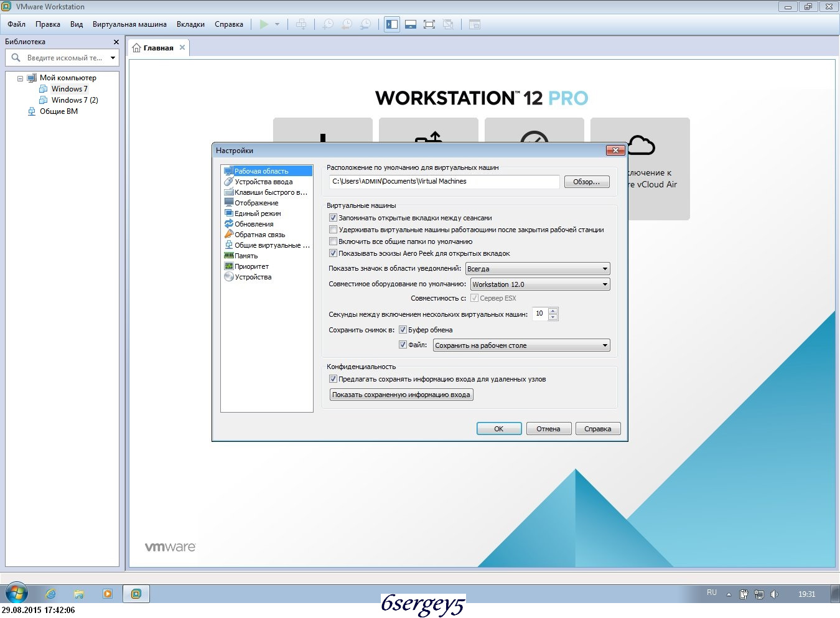Toggle Запоминать открытые вкладки между сеансами checkbox

click(333, 218)
